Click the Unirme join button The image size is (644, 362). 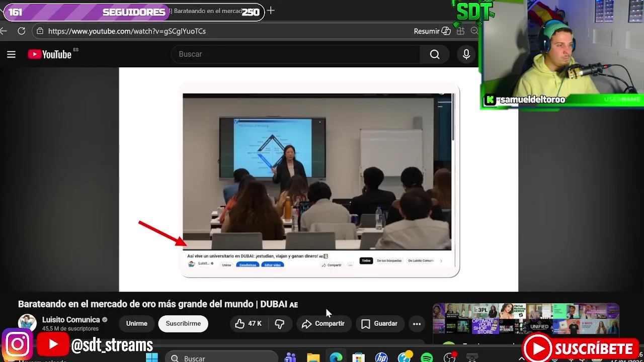pos(137,324)
